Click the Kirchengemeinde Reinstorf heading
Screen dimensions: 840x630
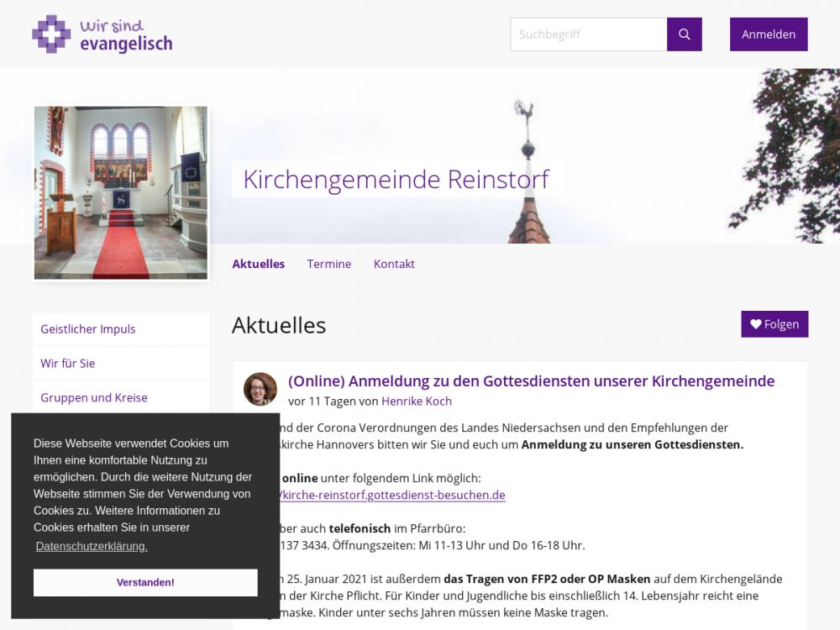pos(396,179)
